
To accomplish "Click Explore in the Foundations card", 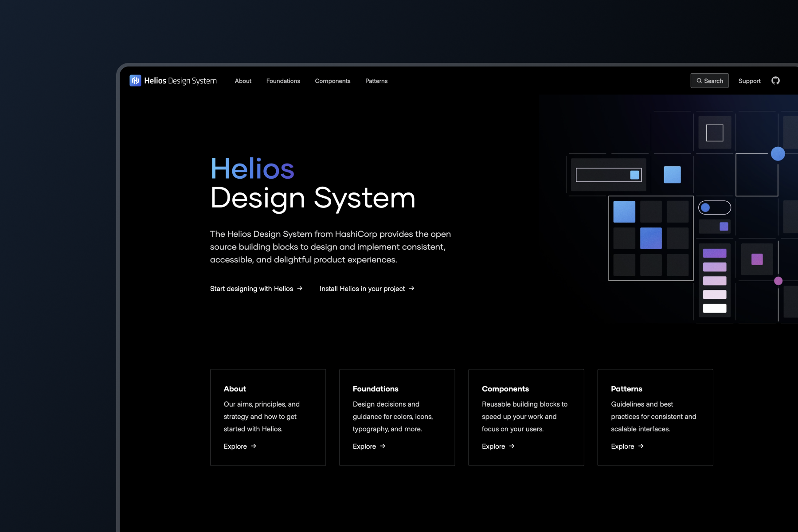I will 369,446.
